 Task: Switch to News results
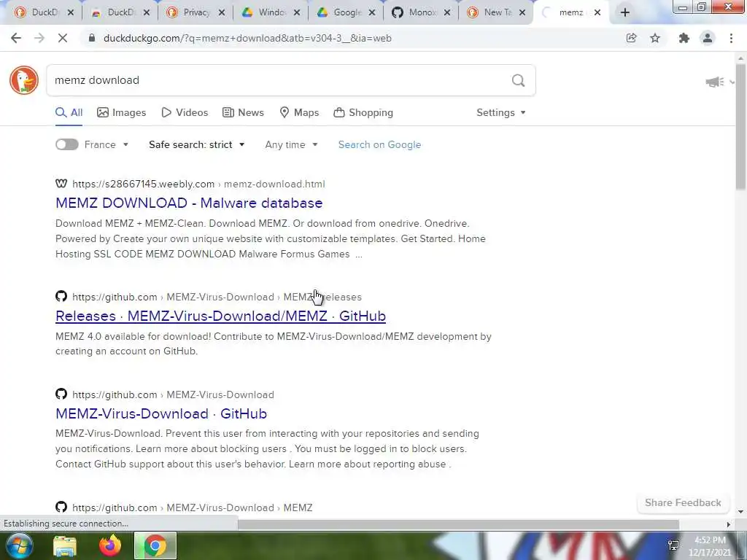coord(243,112)
